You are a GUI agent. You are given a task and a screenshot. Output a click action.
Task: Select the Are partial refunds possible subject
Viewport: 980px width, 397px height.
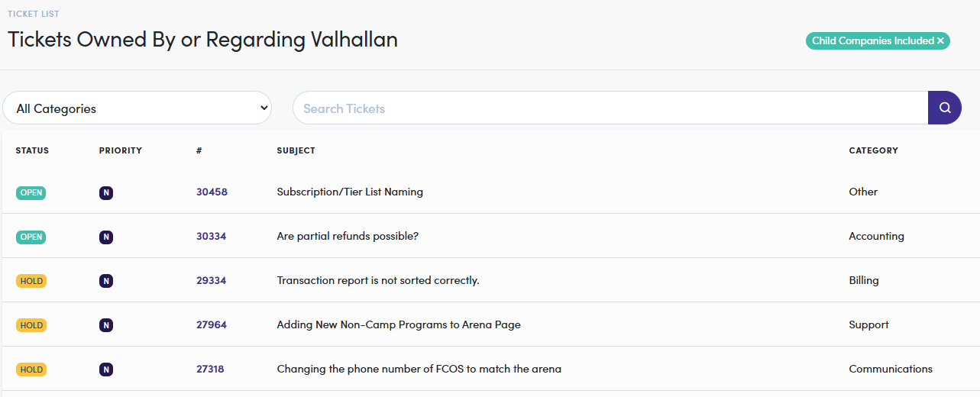click(x=348, y=237)
